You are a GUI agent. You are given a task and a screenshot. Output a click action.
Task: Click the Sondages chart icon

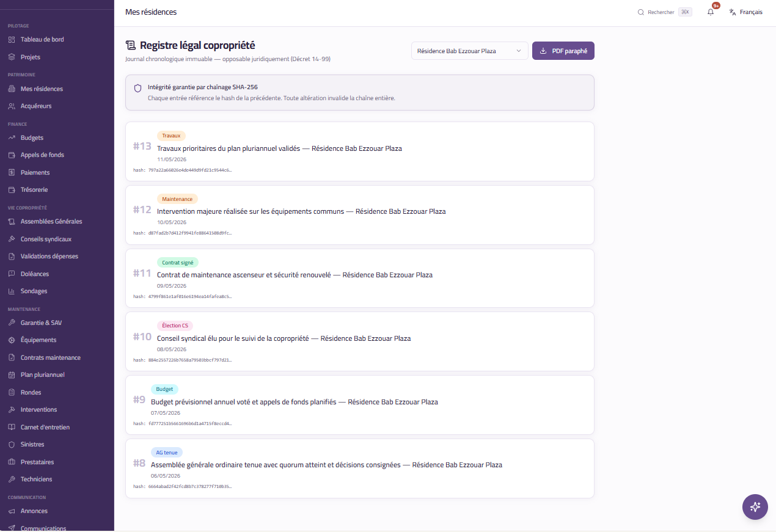click(12, 291)
